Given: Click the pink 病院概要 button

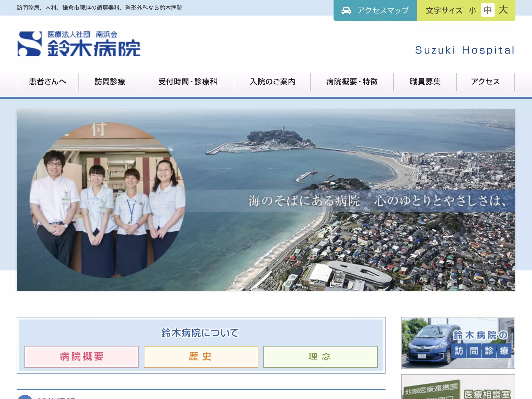Looking at the screenshot, I should [x=82, y=357].
